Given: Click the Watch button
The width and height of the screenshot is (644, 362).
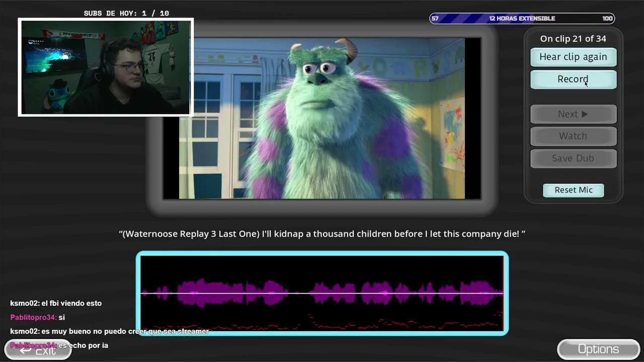Looking at the screenshot, I should (573, 136).
